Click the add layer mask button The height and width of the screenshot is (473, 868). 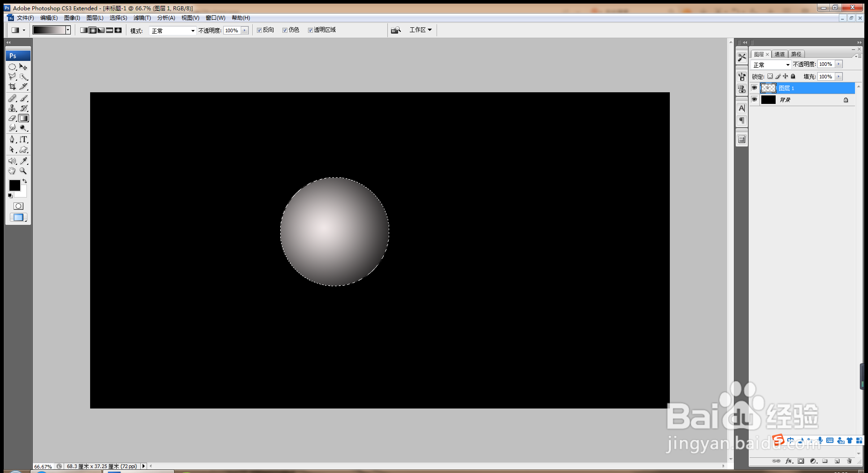(x=801, y=461)
